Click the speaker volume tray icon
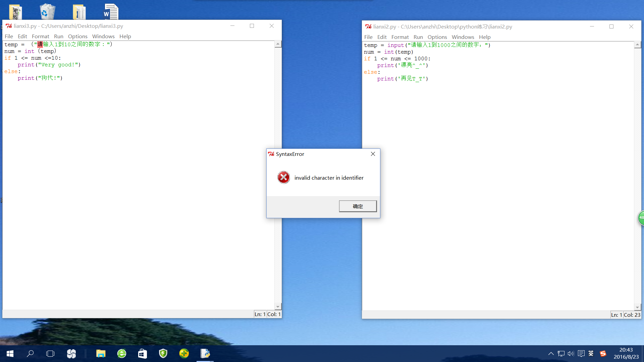Image resolution: width=644 pixels, height=362 pixels. point(571,353)
